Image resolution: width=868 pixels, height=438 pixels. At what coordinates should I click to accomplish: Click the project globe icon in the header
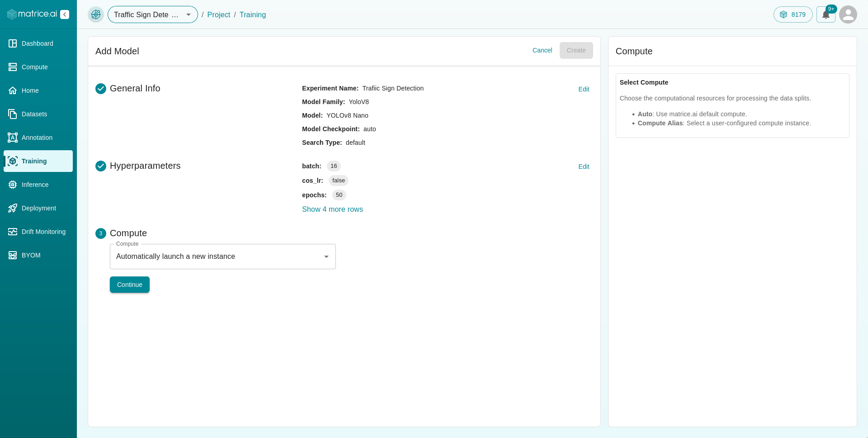[96, 14]
